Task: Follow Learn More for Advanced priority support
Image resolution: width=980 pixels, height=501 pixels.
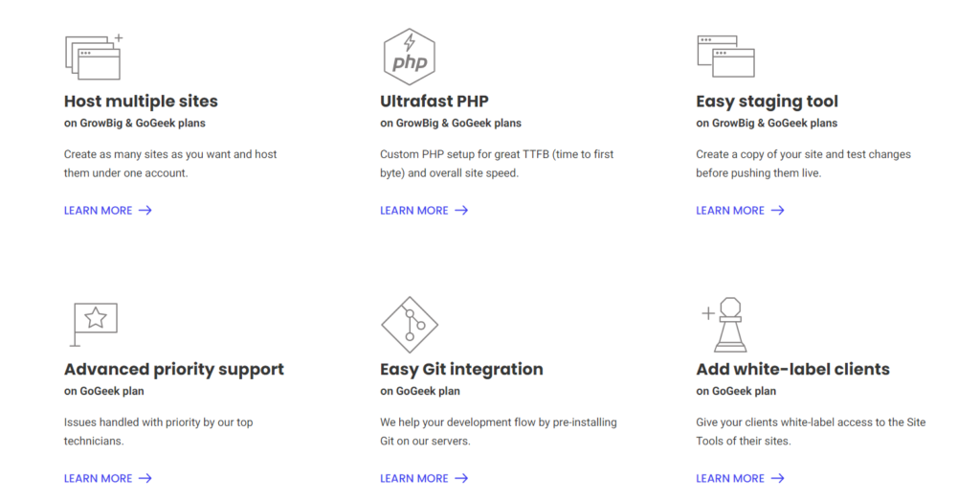Action: pyautogui.click(x=99, y=478)
